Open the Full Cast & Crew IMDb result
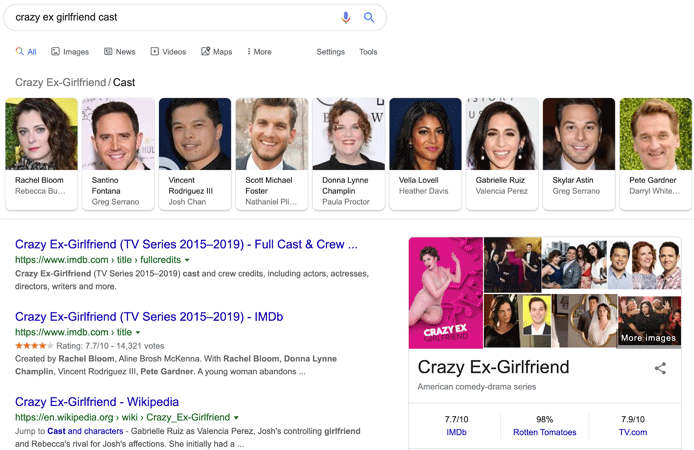This screenshot has height=450, width=694. click(186, 244)
